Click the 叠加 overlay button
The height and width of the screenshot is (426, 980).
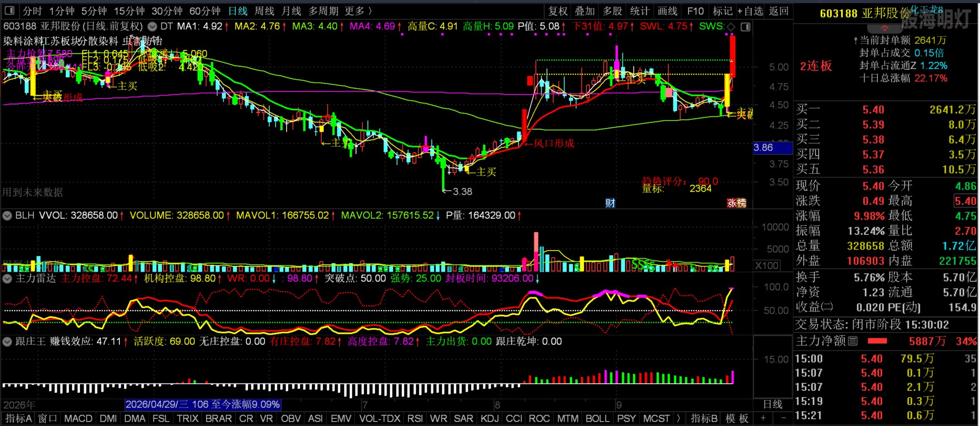click(585, 11)
